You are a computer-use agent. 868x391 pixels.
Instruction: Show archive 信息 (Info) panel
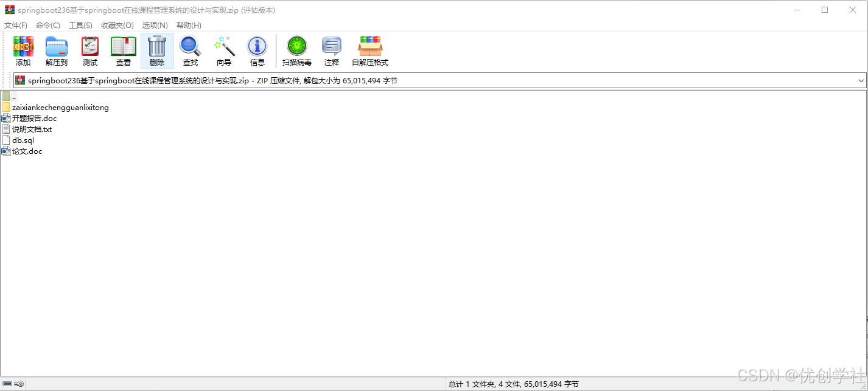tap(257, 50)
